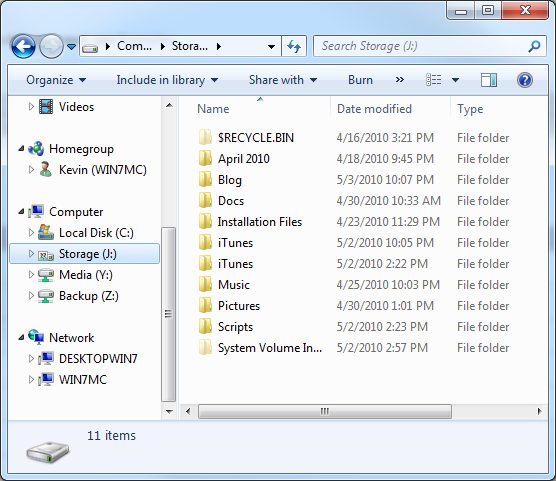The width and height of the screenshot is (556, 481).
Task: Expand arrow after Stora... breadcrumb
Action: click(219, 46)
